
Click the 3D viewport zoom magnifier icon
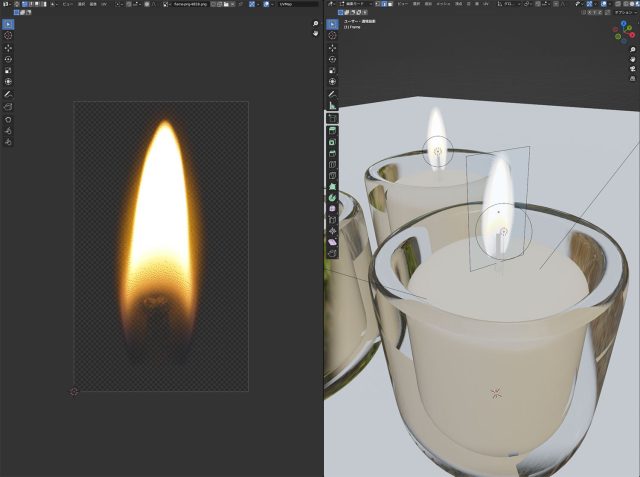(633, 49)
